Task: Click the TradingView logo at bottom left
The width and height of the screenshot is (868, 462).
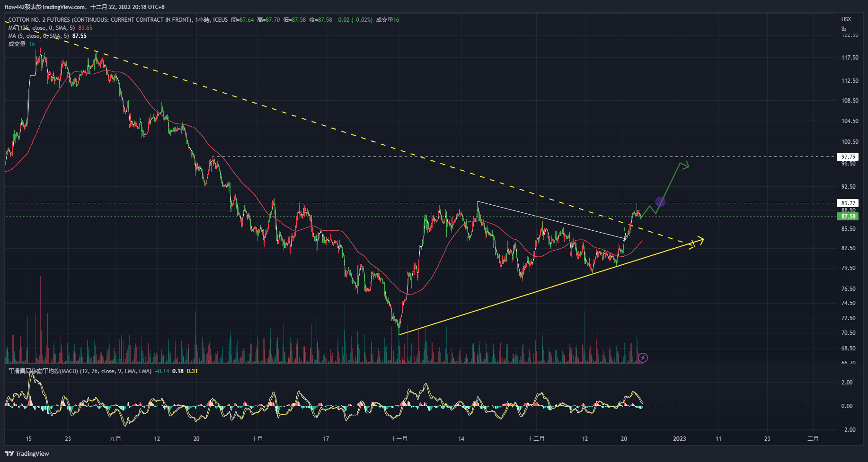Action: pyautogui.click(x=27, y=453)
